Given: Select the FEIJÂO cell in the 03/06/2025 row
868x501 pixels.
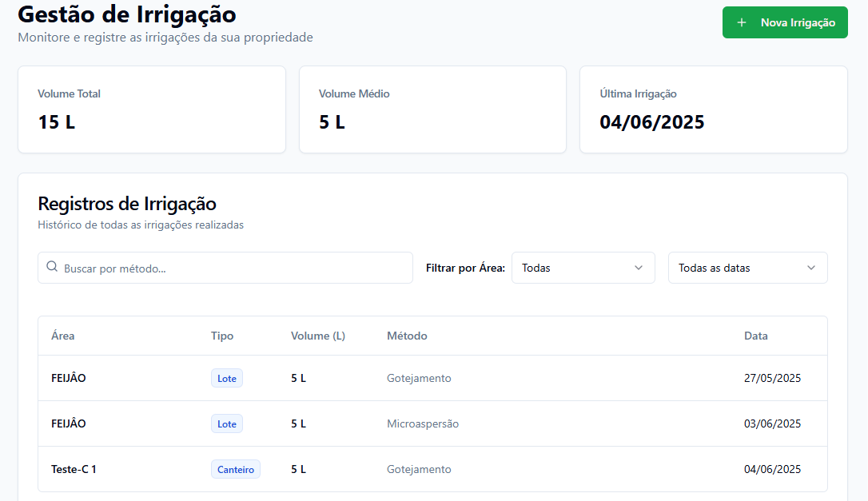Looking at the screenshot, I should pos(69,423).
